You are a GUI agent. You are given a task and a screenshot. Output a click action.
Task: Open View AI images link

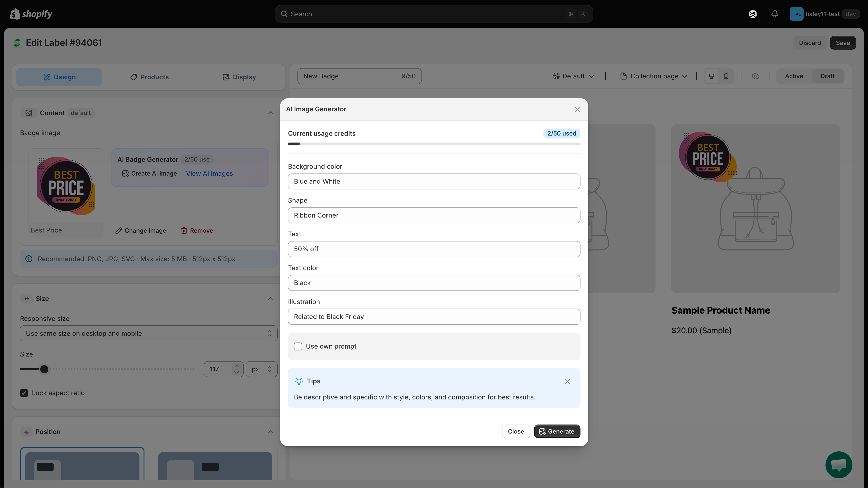click(209, 174)
